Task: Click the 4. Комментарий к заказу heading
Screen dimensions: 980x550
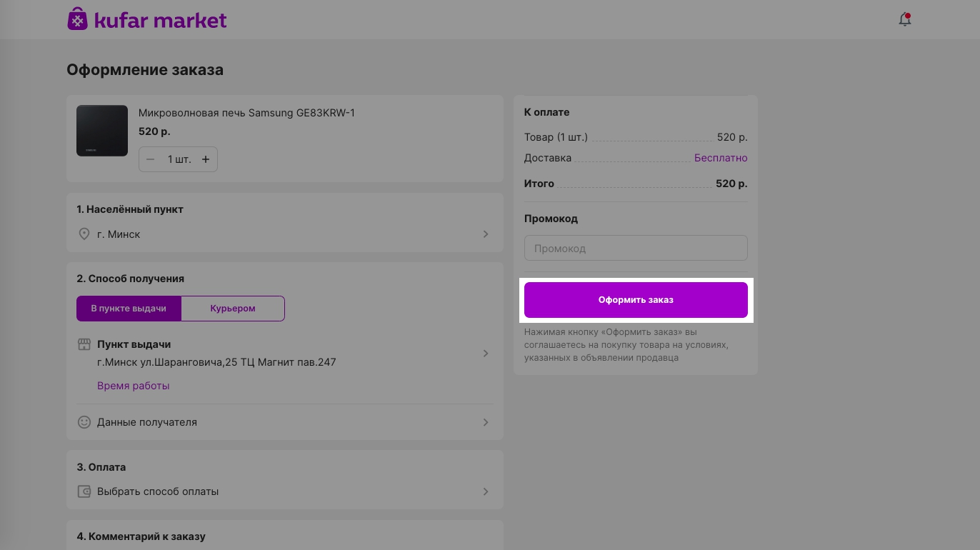Action: point(141,536)
